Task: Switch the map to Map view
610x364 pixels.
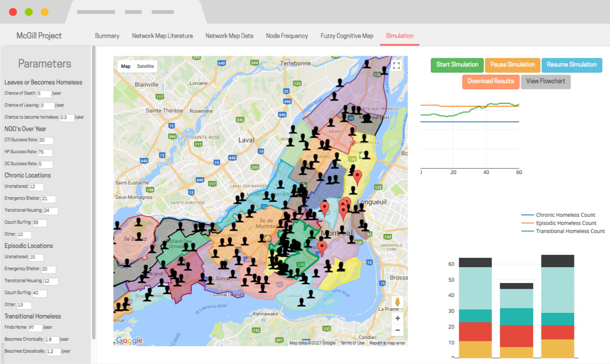Action: tap(125, 66)
